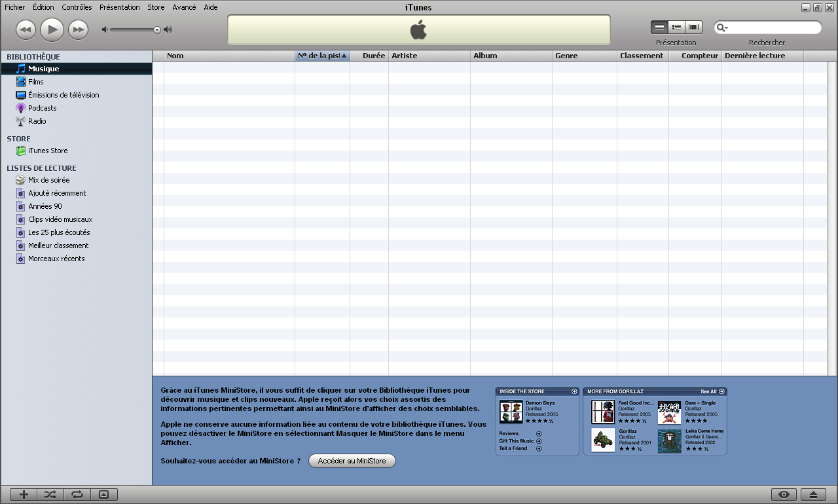Click the Émissions de télévision TV icon
The image size is (838, 504).
coord(21,95)
